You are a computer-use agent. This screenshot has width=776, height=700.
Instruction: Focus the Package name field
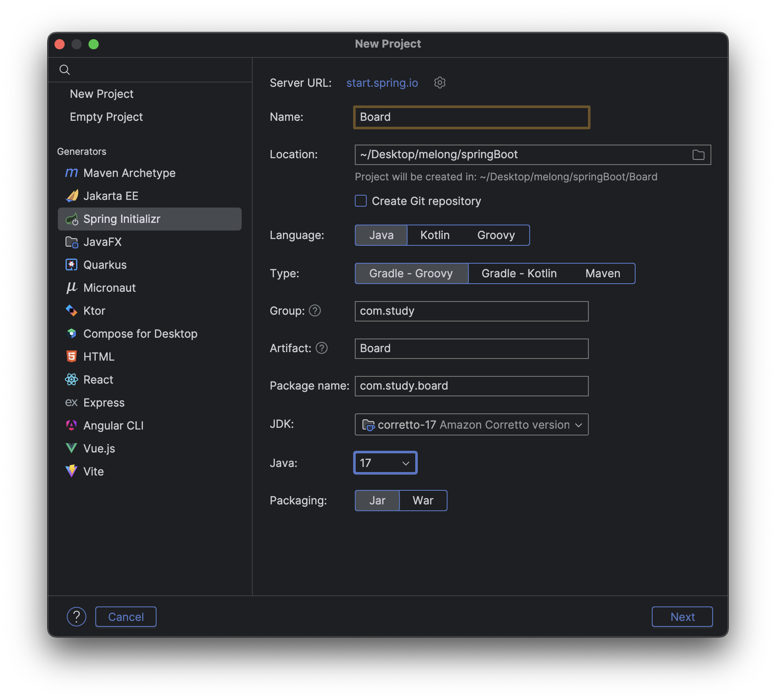(x=471, y=386)
